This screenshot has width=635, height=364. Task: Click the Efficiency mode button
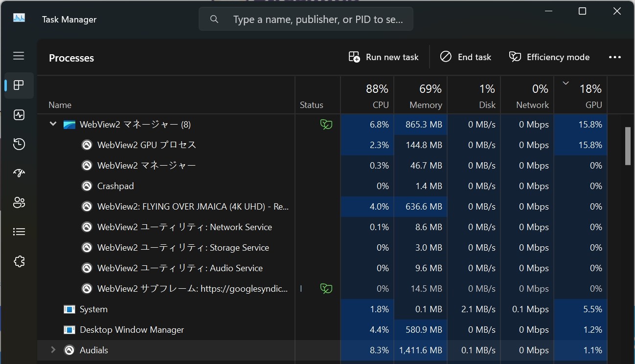click(549, 57)
